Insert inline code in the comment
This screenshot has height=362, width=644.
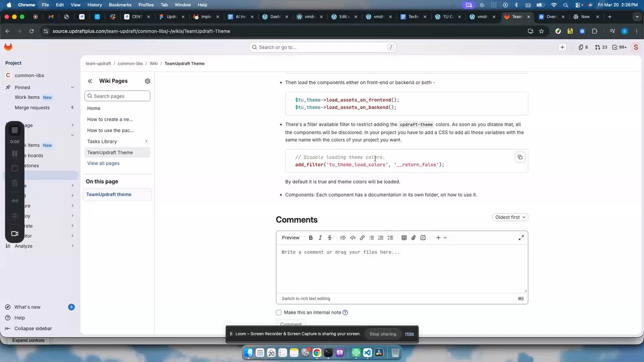353,238
